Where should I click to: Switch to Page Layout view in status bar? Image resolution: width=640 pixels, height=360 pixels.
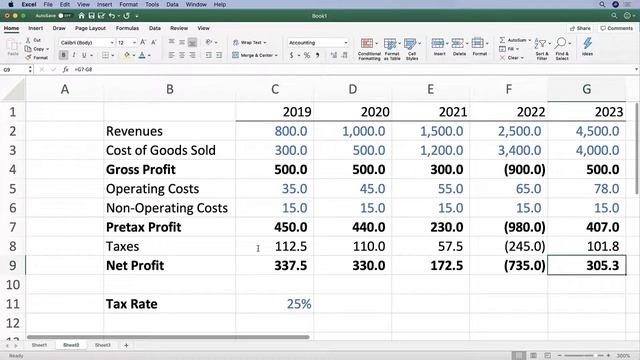(x=533, y=356)
